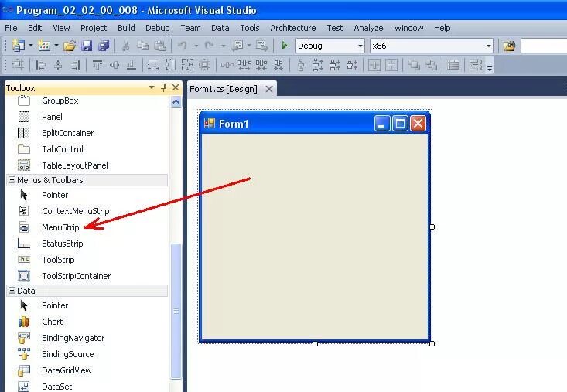
Task: Open the Toolbox window position dropdown arrow
Action: click(152, 87)
